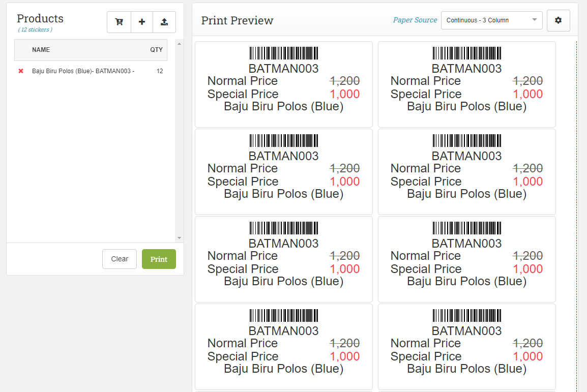Open the Paper Source dropdown

coord(491,20)
